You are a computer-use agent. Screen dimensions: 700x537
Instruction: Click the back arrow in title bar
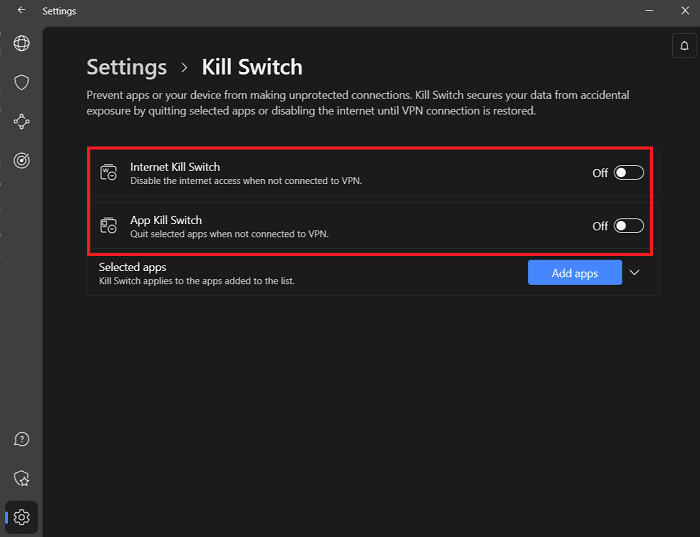click(21, 11)
